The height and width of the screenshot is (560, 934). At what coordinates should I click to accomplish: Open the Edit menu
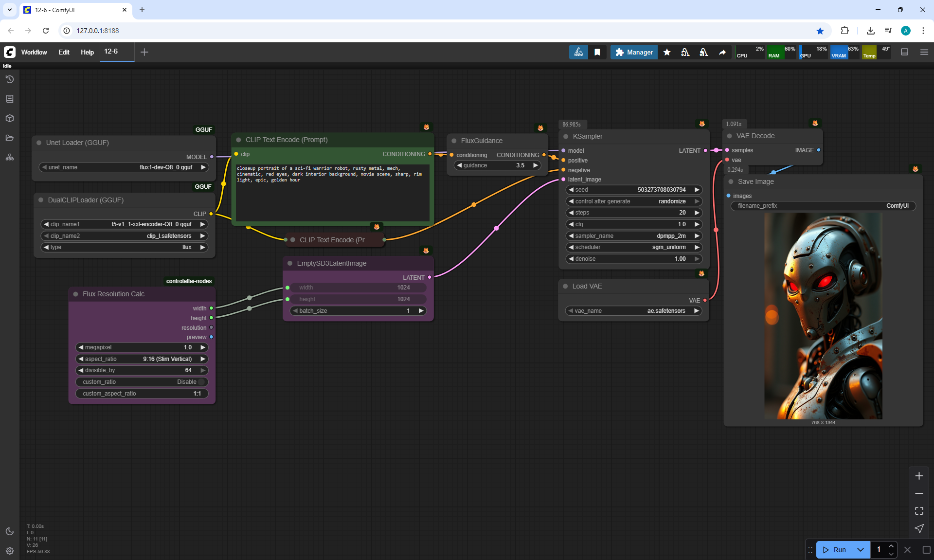coord(64,52)
